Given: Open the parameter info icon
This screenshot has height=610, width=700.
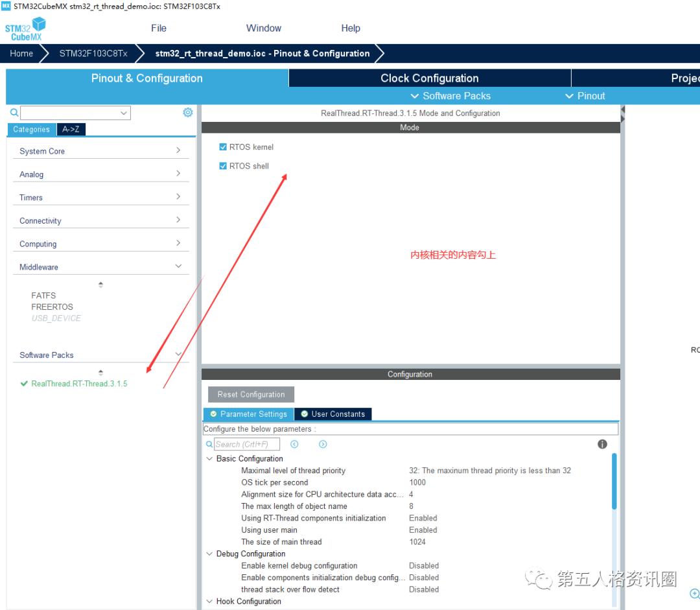Looking at the screenshot, I should [602, 444].
